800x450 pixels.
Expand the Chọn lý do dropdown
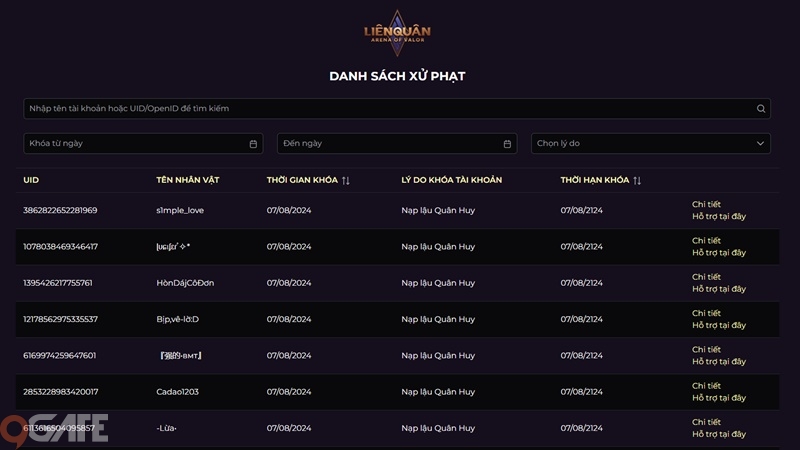651,143
